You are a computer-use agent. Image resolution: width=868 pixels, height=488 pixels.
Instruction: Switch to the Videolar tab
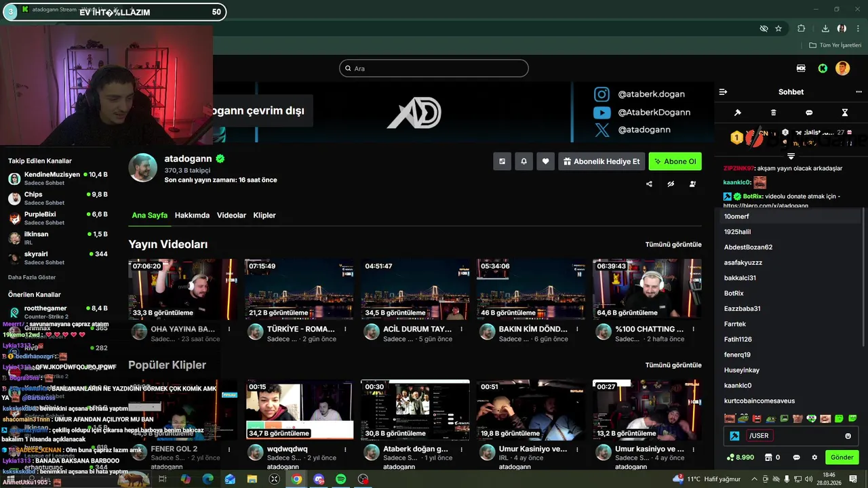231,216
